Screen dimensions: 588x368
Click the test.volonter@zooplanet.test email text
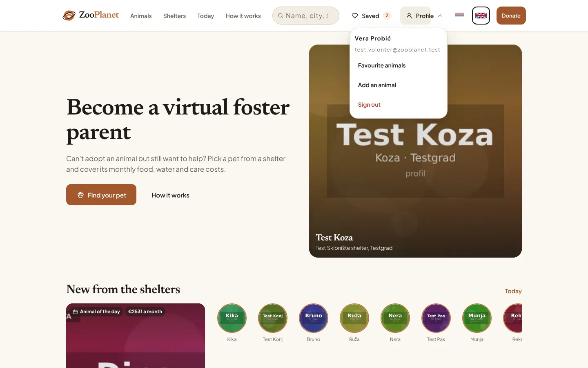[397, 50]
